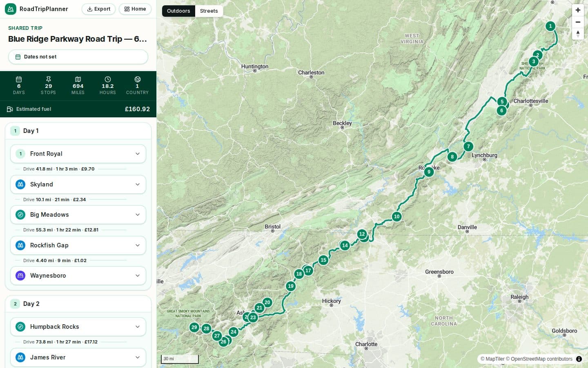588x368 pixels.
Task: Click map marker 3 in Shenandoah
Action: [533, 62]
